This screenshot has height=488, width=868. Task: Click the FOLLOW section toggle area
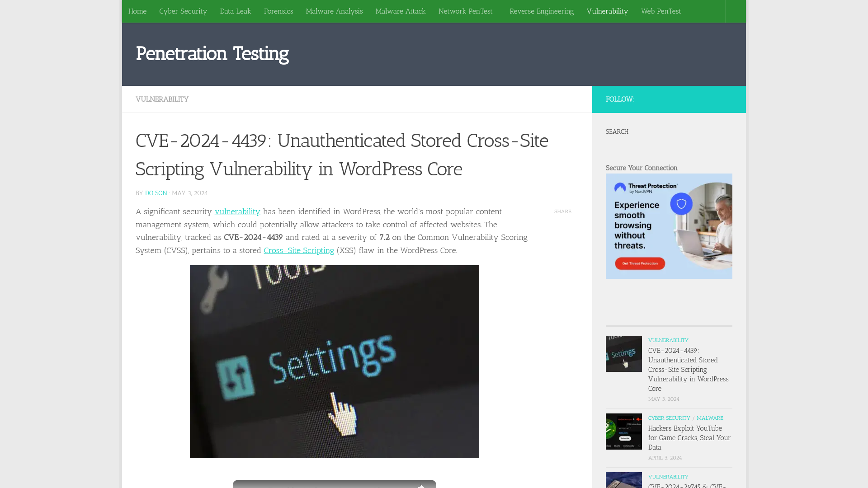pos(669,99)
